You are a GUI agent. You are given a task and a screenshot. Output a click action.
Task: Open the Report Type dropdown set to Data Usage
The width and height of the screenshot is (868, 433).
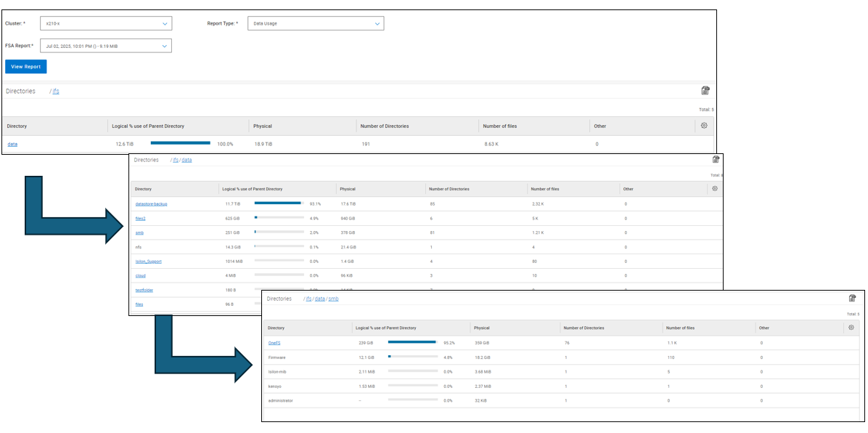[x=315, y=23]
